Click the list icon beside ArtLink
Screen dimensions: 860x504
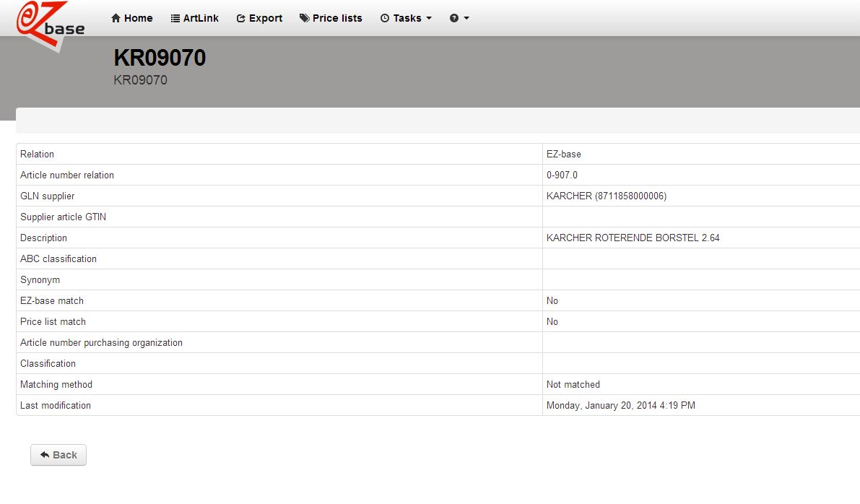(x=175, y=18)
